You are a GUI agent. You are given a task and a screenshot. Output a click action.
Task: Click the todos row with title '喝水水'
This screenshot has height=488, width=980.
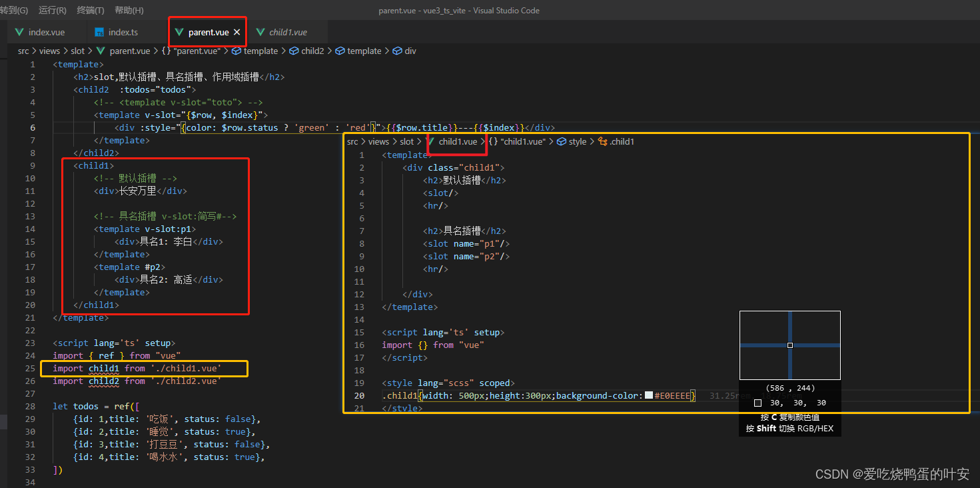click(170, 457)
